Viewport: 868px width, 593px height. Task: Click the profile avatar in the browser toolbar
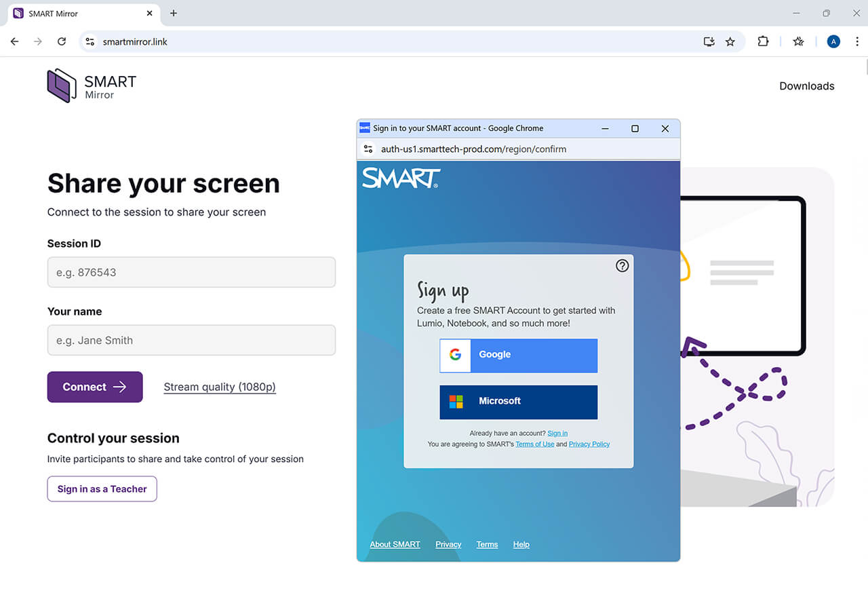(x=833, y=41)
